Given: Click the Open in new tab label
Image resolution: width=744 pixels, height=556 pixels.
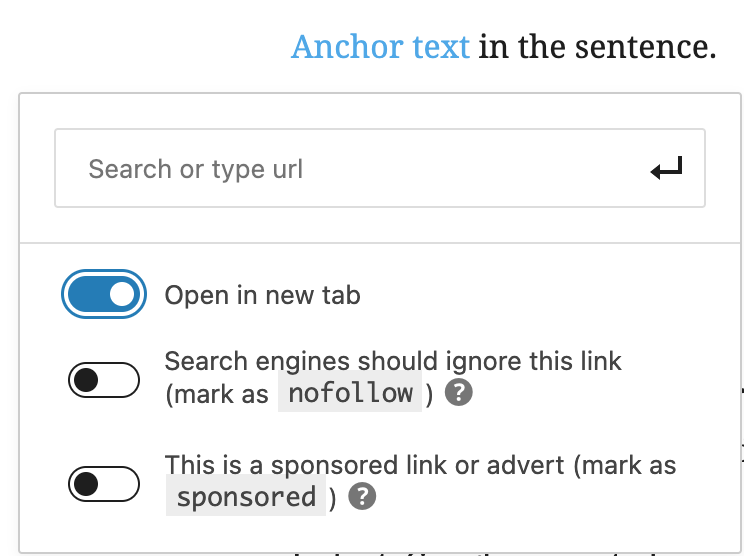Looking at the screenshot, I should pos(262,295).
